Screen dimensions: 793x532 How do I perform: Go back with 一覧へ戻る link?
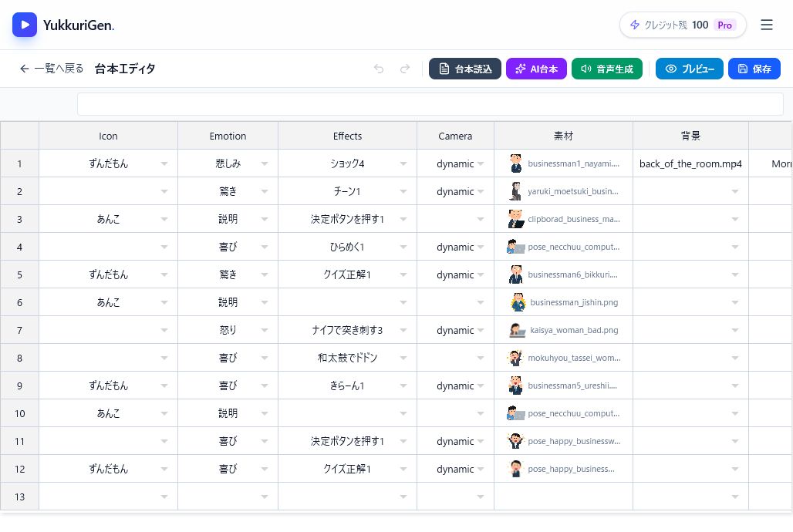point(52,69)
